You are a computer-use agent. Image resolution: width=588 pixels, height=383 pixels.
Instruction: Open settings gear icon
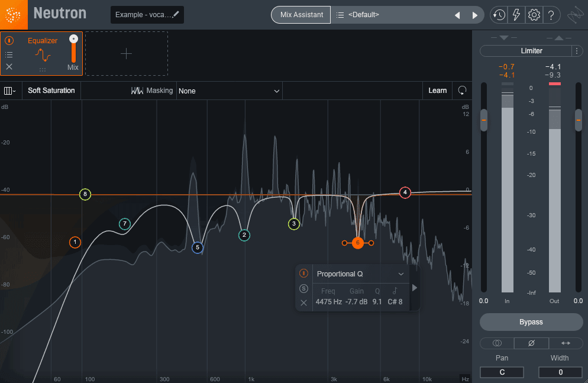coord(534,15)
